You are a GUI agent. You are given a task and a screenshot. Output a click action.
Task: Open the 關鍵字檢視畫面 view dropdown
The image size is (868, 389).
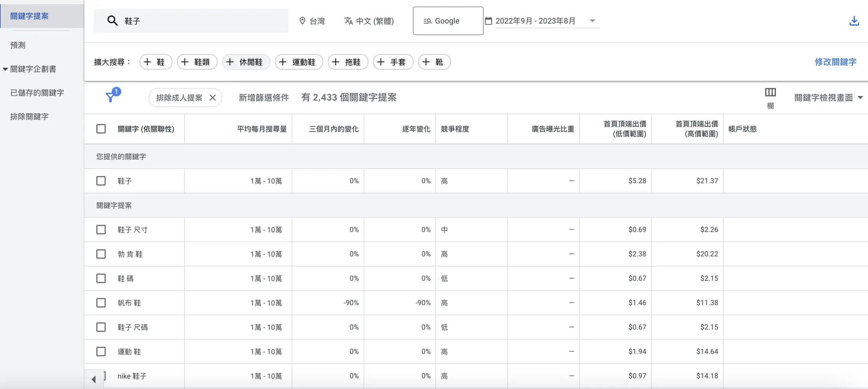(x=829, y=98)
